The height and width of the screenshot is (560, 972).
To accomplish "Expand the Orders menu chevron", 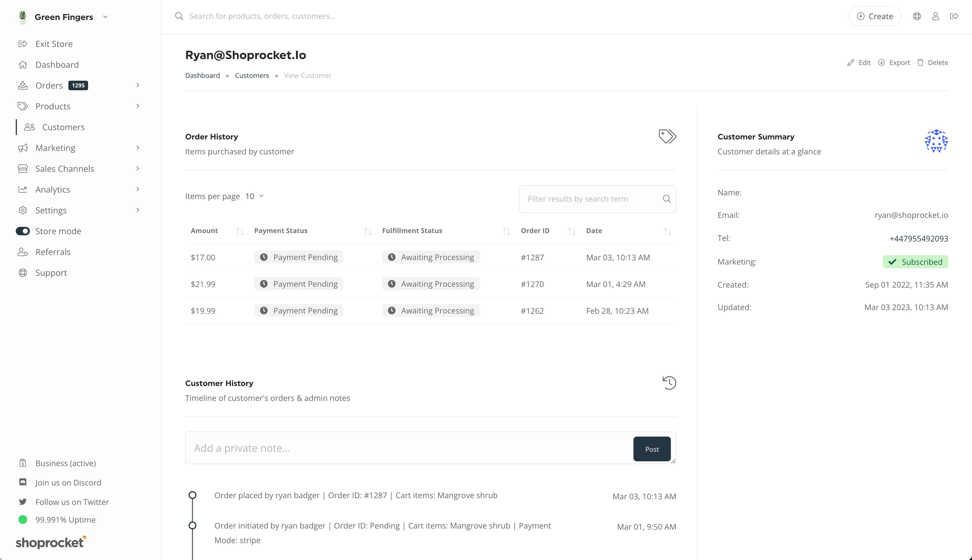I will coord(137,85).
